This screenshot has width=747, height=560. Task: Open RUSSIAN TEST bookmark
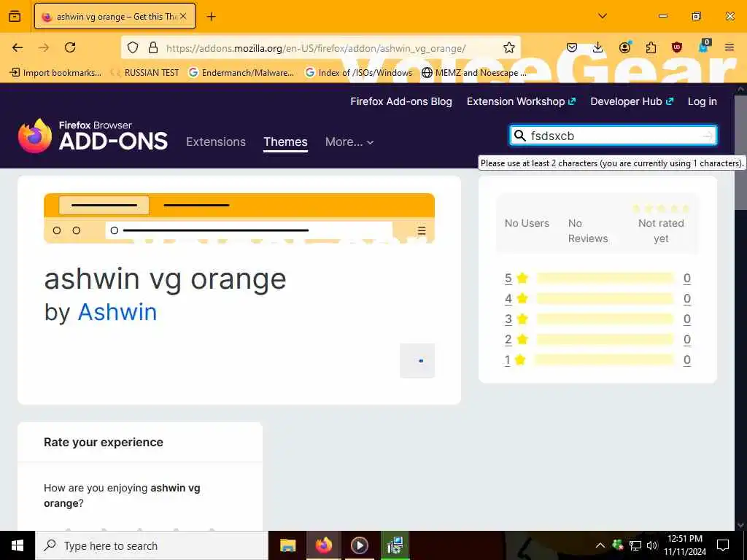[x=145, y=72]
